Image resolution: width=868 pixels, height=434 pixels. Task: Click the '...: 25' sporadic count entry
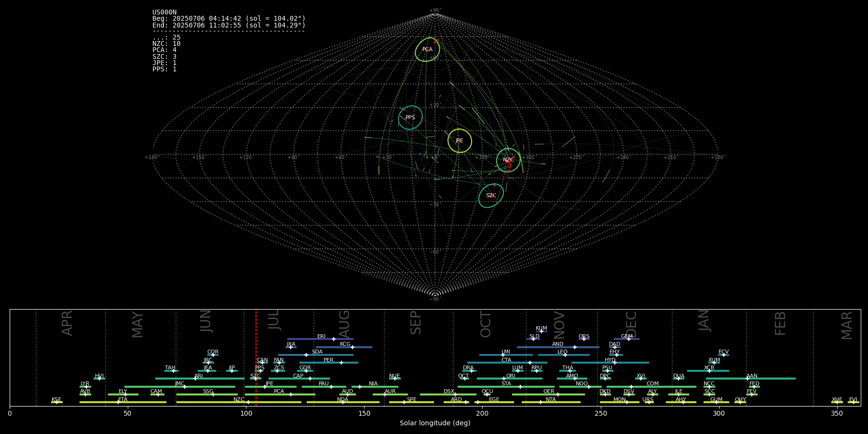point(166,38)
